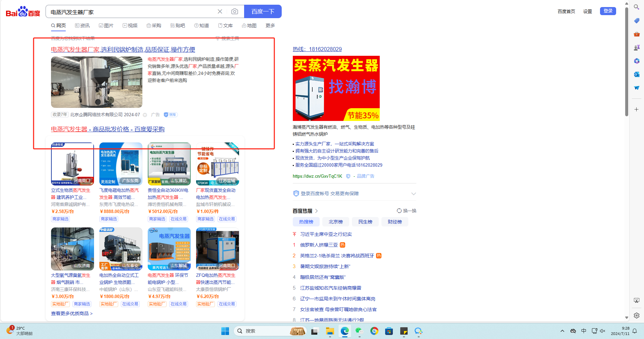
Task: Clear the search box text
Action: point(220,11)
